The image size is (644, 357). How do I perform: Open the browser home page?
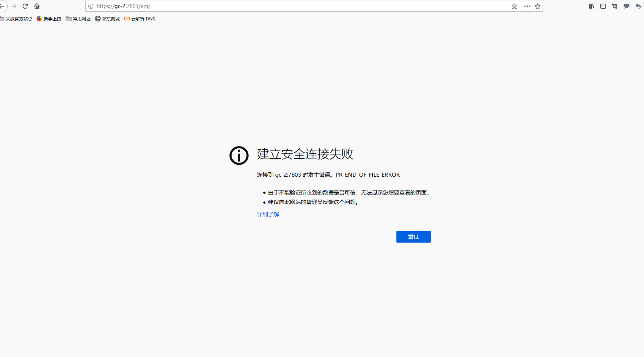[37, 6]
